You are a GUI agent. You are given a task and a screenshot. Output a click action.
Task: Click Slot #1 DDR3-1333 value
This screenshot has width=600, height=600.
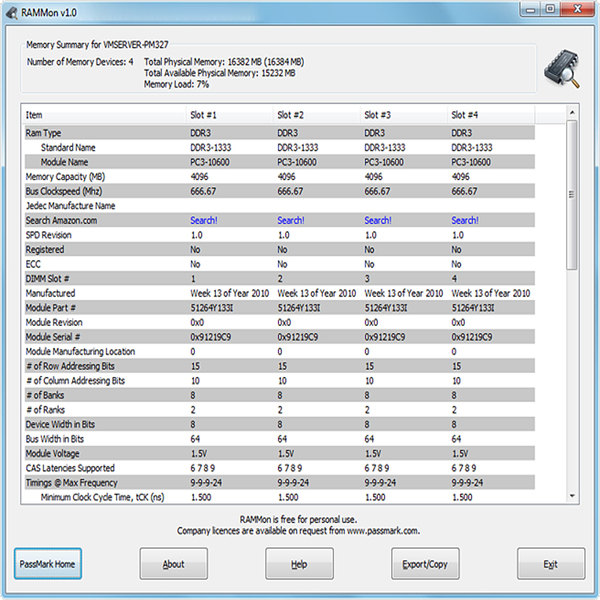pyautogui.click(x=211, y=148)
